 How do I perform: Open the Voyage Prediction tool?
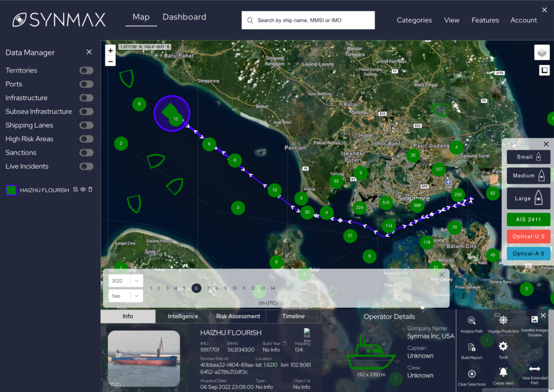[503, 320]
